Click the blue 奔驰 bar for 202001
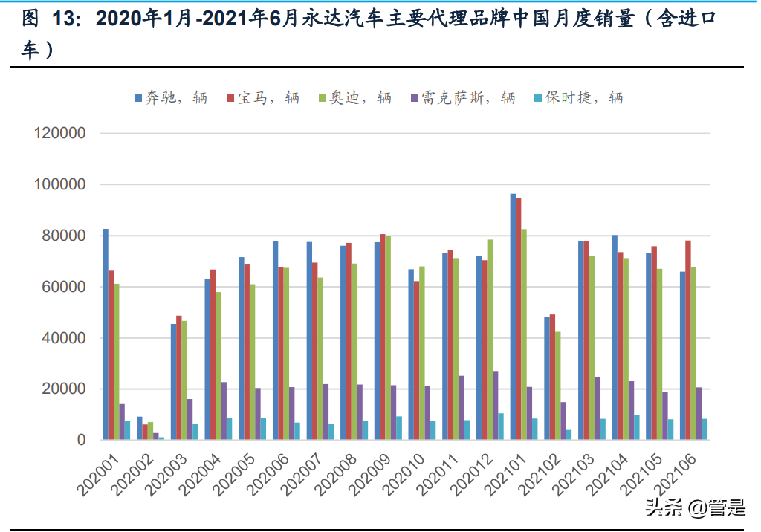This screenshot has height=532, width=761. [x=106, y=334]
